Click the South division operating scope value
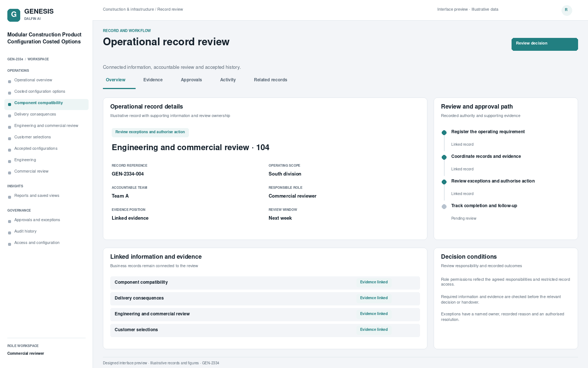Image resolution: width=588 pixels, height=368 pixels. coord(285,174)
